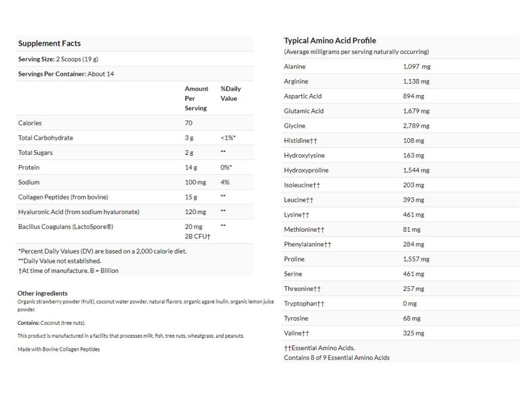
Task: Click the Protein row label
Action: (x=29, y=167)
